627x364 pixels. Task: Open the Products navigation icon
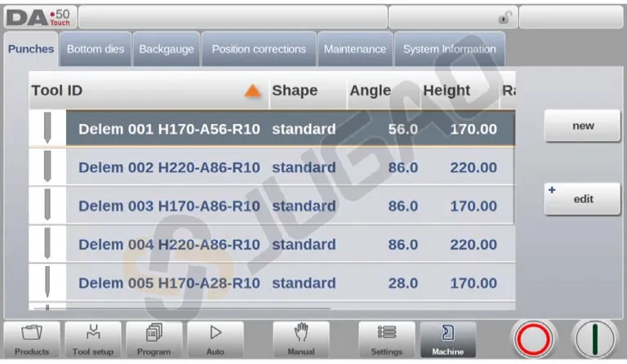[x=31, y=339]
